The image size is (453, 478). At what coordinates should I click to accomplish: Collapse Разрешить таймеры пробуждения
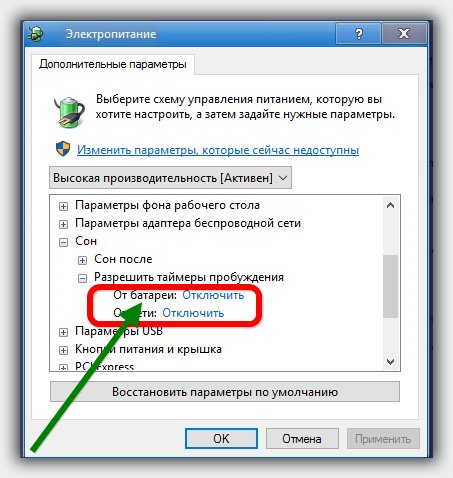tap(82, 278)
